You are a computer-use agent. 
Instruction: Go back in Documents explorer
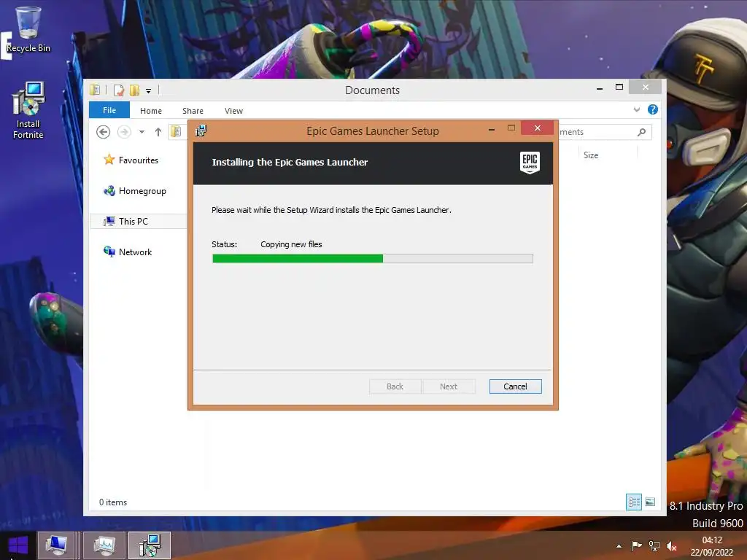[x=104, y=131]
